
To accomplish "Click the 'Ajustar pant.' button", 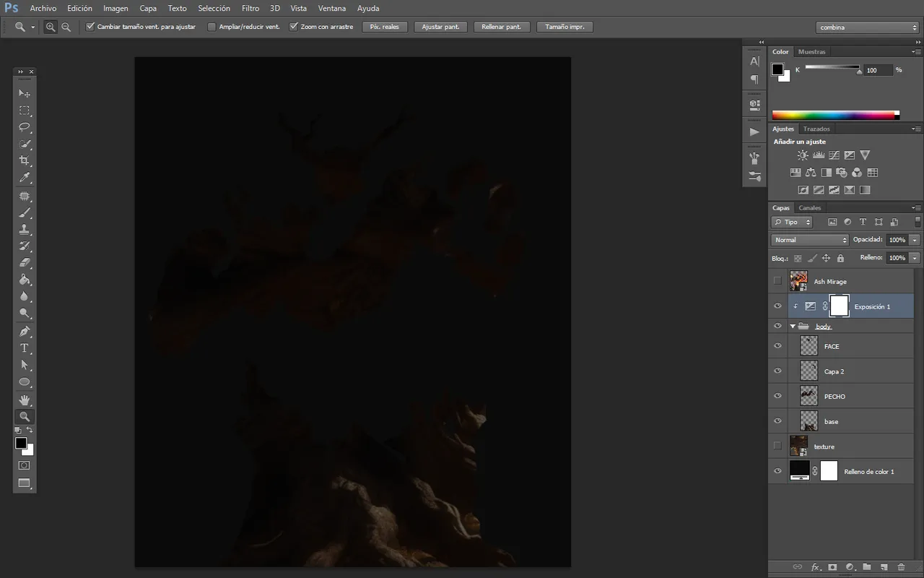I will click(441, 27).
